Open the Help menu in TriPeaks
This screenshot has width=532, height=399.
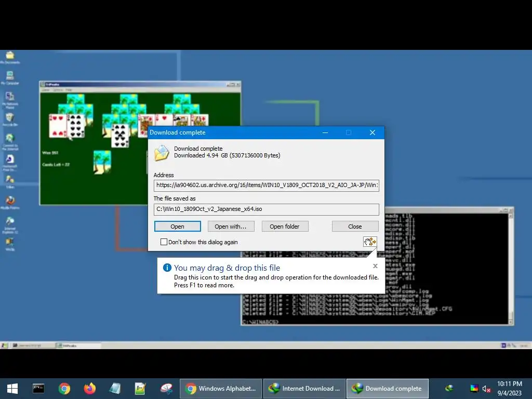pyautogui.click(x=69, y=90)
